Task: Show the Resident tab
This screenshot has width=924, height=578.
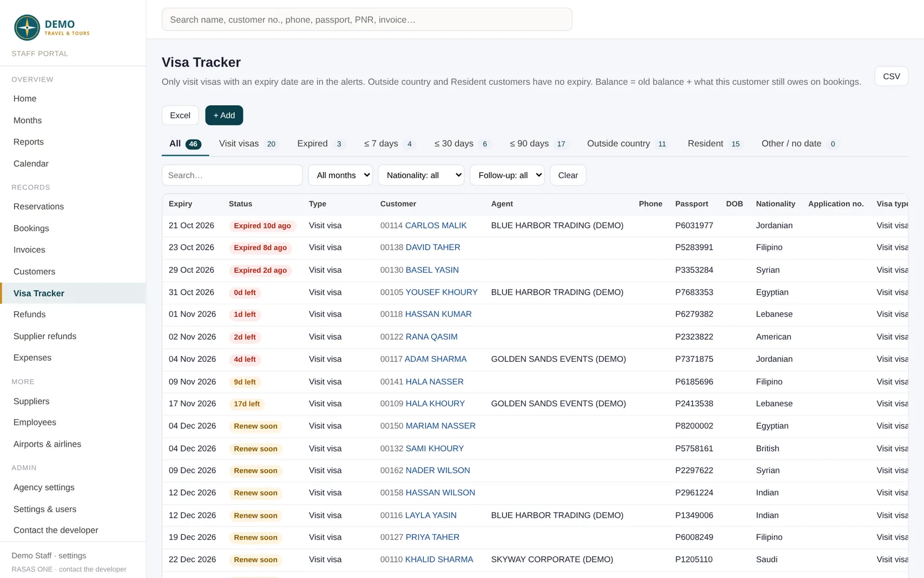Action: (715, 144)
